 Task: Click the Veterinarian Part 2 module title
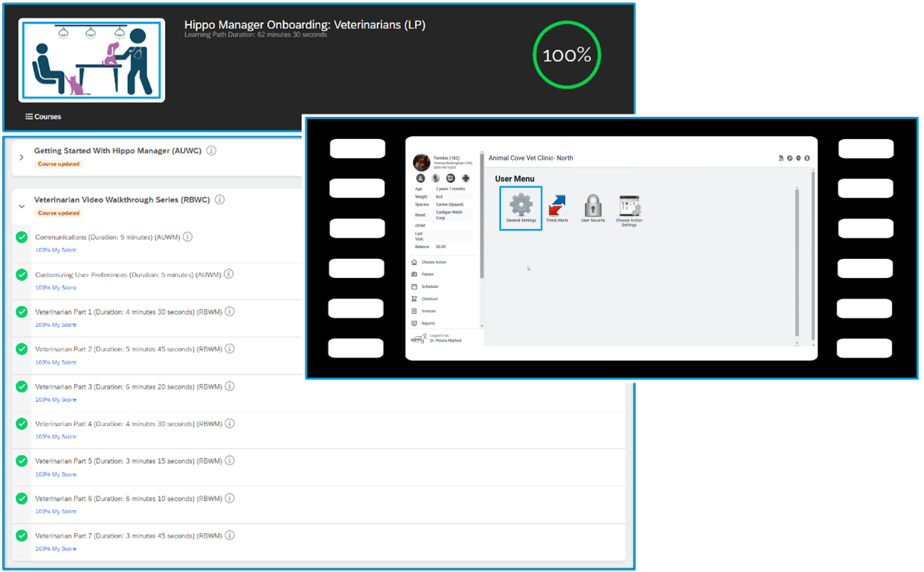[x=128, y=349]
